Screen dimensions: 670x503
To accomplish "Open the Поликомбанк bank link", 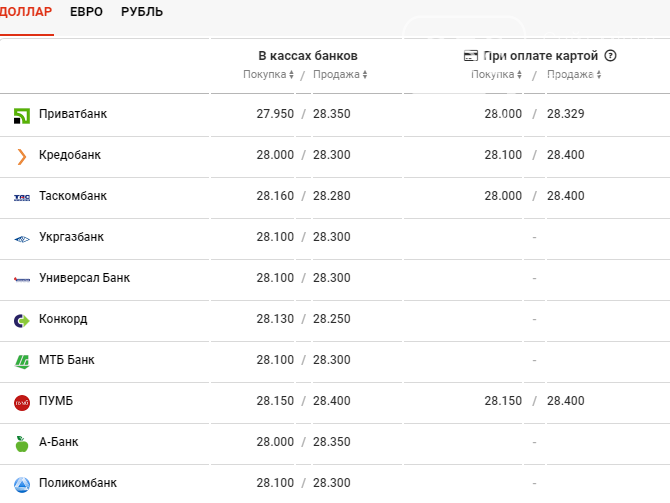I will click(78, 483).
